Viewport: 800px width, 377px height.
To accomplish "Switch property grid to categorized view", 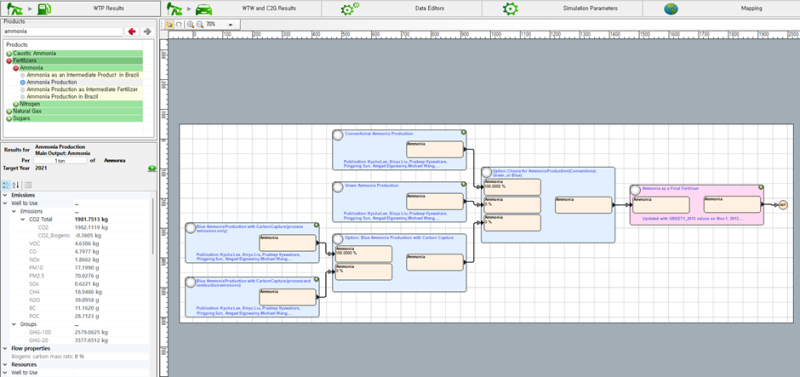I will tap(6, 185).
